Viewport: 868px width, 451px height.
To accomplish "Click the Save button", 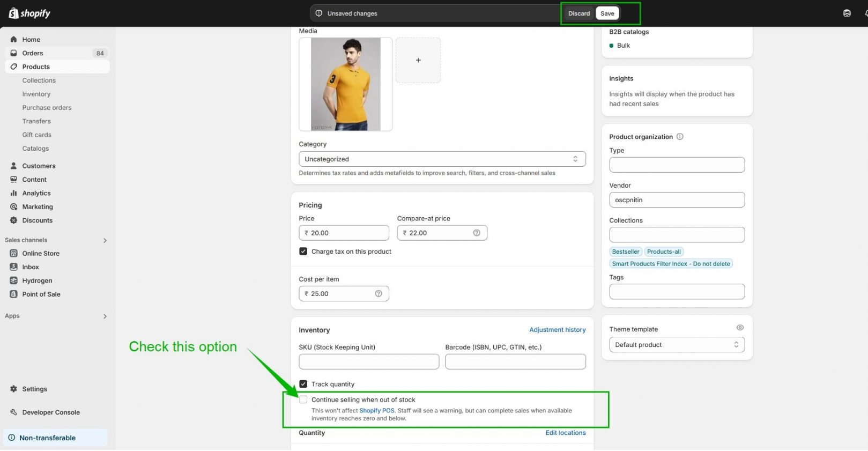I will (607, 13).
